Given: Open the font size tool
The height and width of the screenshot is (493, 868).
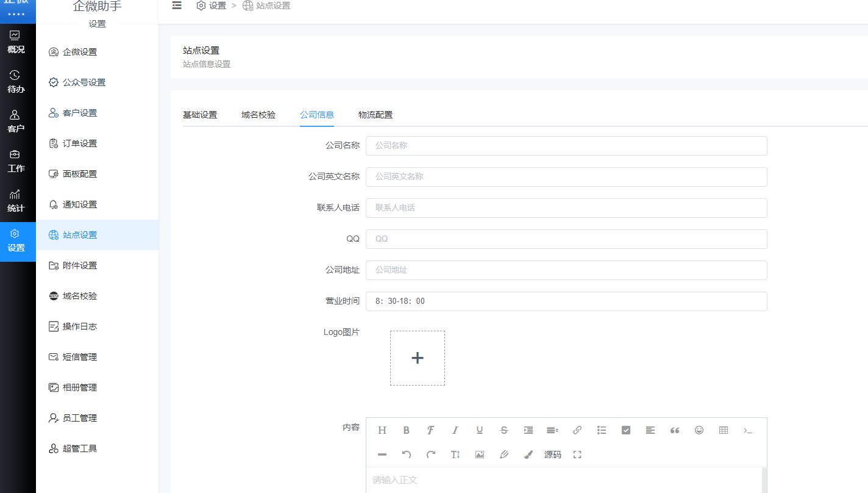Looking at the screenshot, I should (455, 455).
